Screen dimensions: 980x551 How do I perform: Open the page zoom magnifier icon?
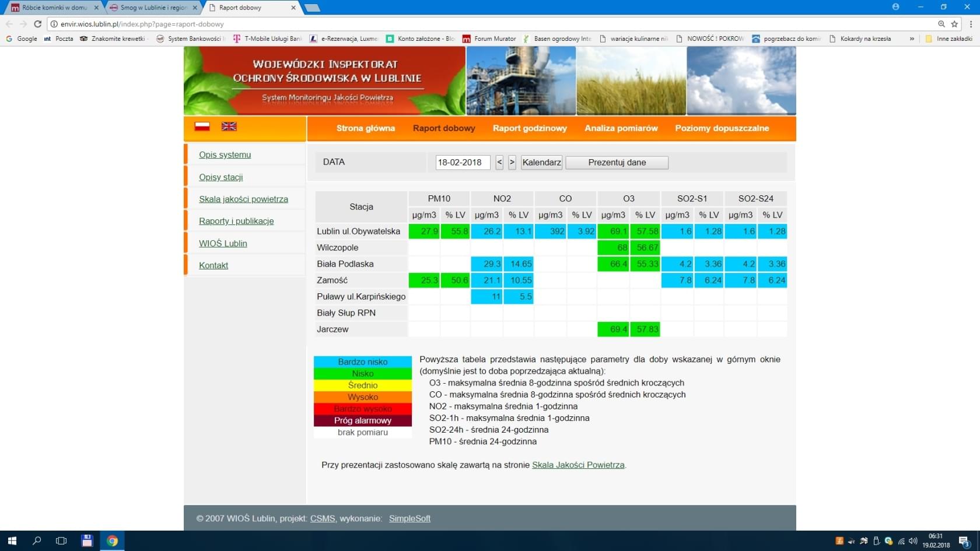[x=941, y=24]
